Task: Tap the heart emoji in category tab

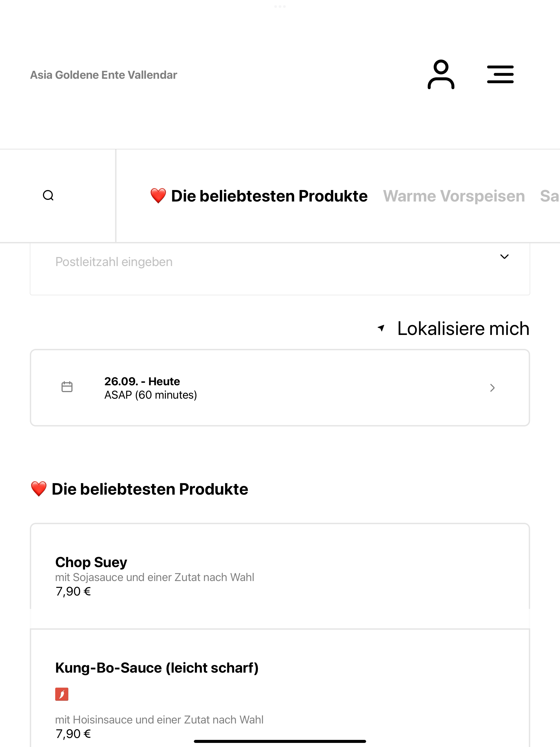Action: tap(158, 196)
